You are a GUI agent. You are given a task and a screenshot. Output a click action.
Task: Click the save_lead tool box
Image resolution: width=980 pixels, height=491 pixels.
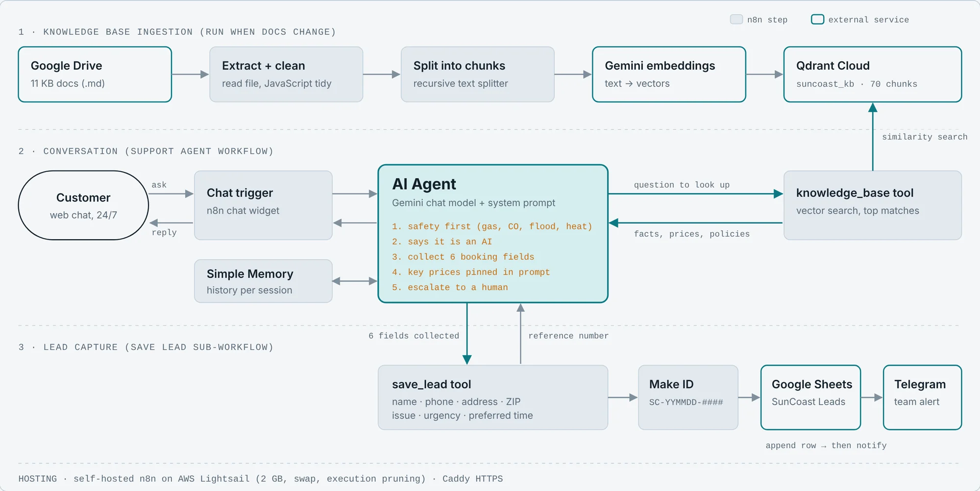tap(493, 397)
